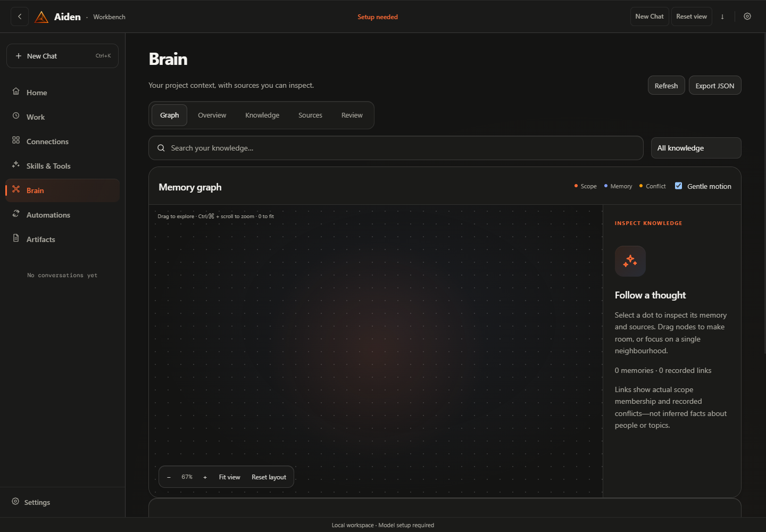Screen dimensions: 766x532
Task: Click the plus icon in New Chat sidebar button
Action: pos(19,56)
